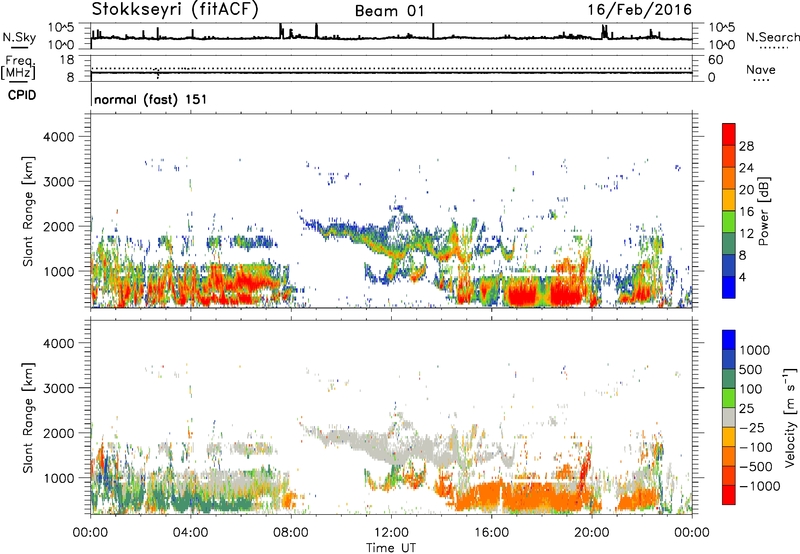Click the blue bottom segment of Power colorbar
The width and height of the screenshot is (800, 554).
click(729, 287)
